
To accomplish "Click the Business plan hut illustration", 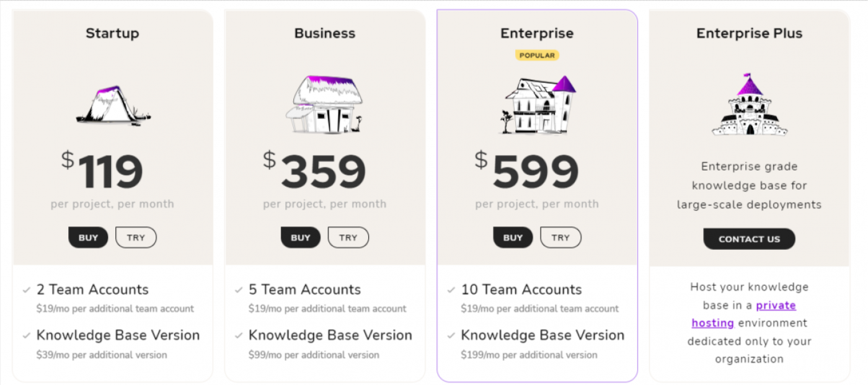I will pyautogui.click(x=325, y=104).
